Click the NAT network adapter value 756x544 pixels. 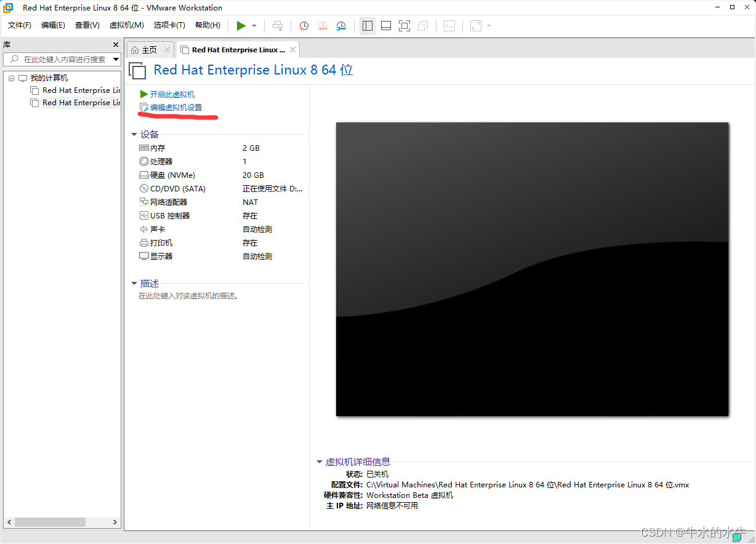click(x=251, y=202)
